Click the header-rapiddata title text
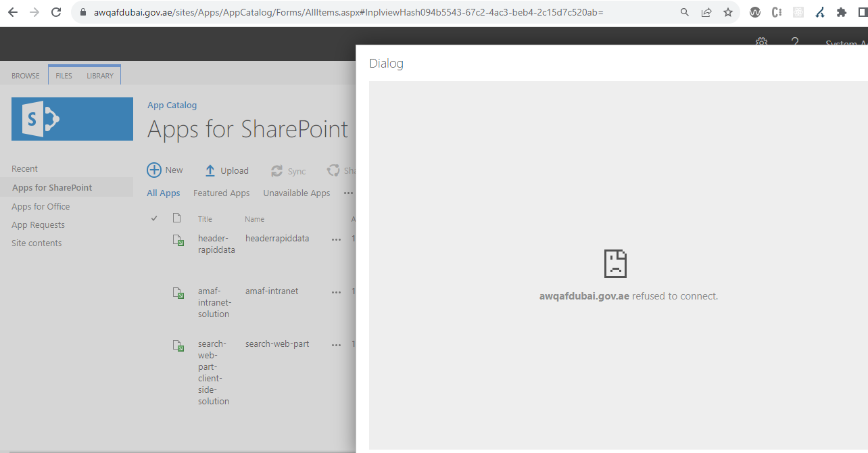Viewport: 868px width, 453px height. click(216, 244)
